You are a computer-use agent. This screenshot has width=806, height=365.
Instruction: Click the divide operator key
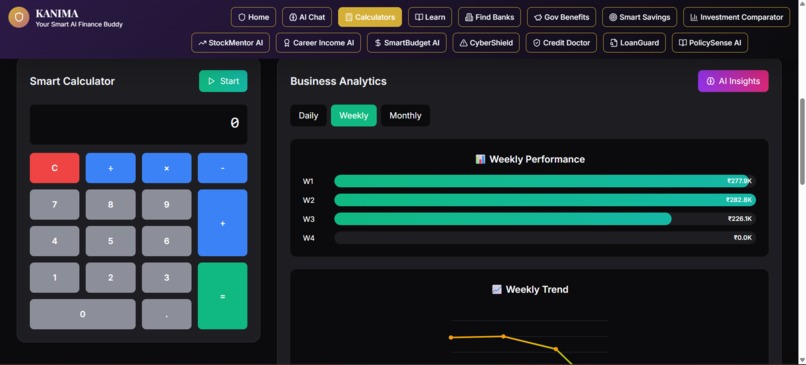(x=111, y=168)
